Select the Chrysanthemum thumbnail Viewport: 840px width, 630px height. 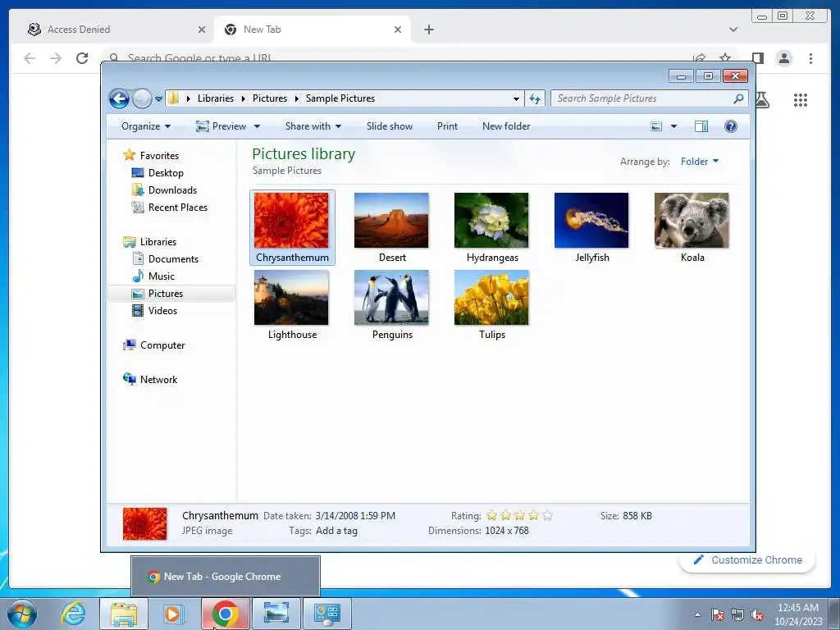pyautogui.click(x=292, y=228)
